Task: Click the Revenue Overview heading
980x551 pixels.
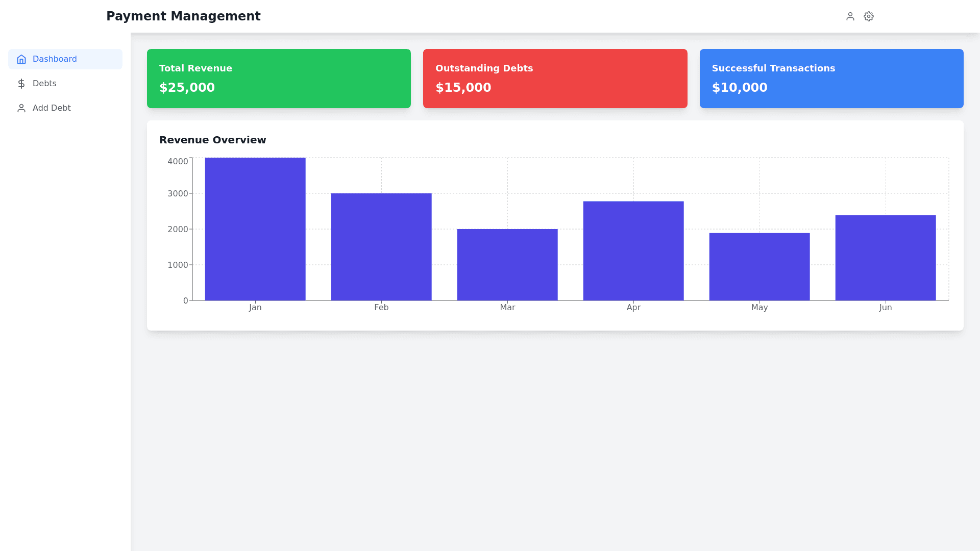Action: pyautogui.click(x=213, y=140)
